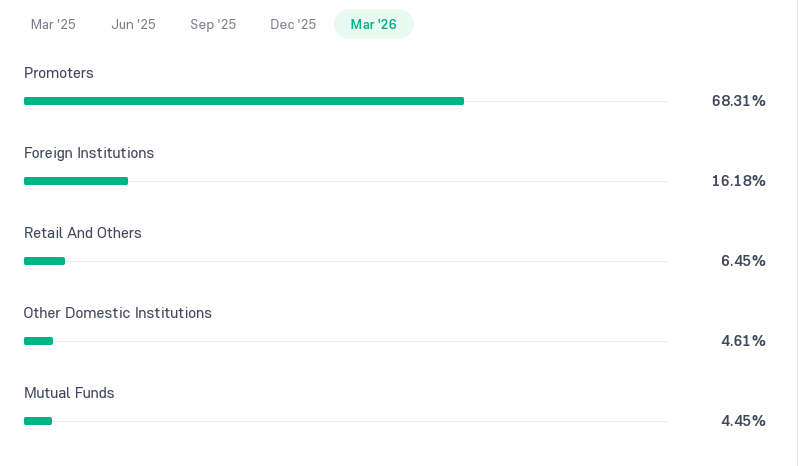Switch to the Jun '25 tab

pos(133,24)
